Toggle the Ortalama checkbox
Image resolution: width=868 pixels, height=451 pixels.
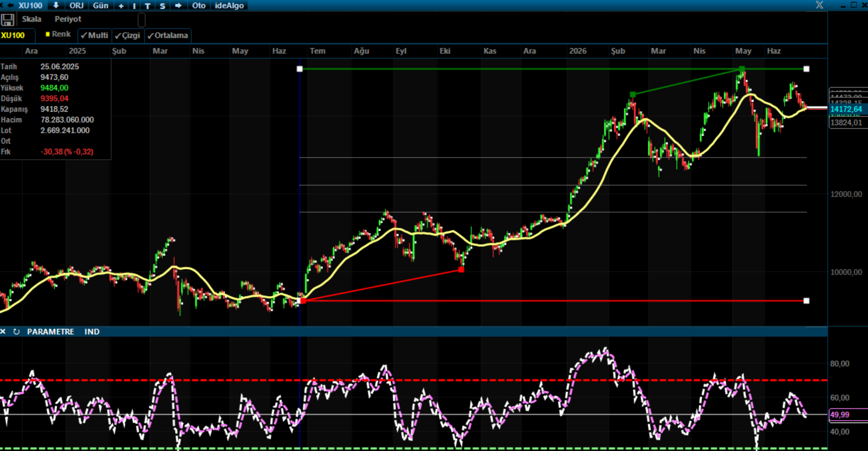[x=168, y=35]
